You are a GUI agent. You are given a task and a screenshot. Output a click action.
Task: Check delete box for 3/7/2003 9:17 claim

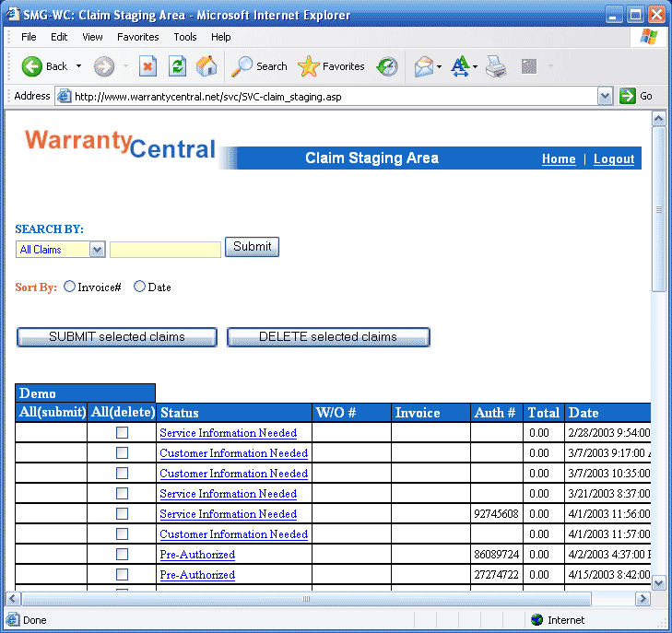pyautogui.click(x=123, y=452)
